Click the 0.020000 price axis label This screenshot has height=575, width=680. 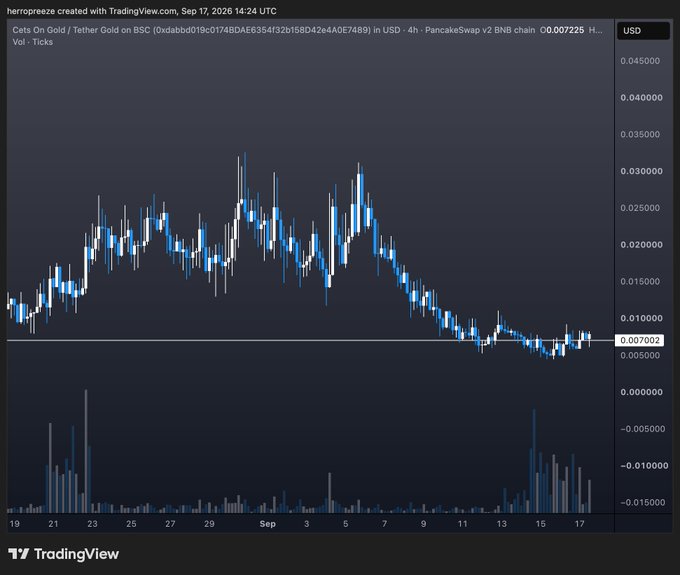point(641,245)
